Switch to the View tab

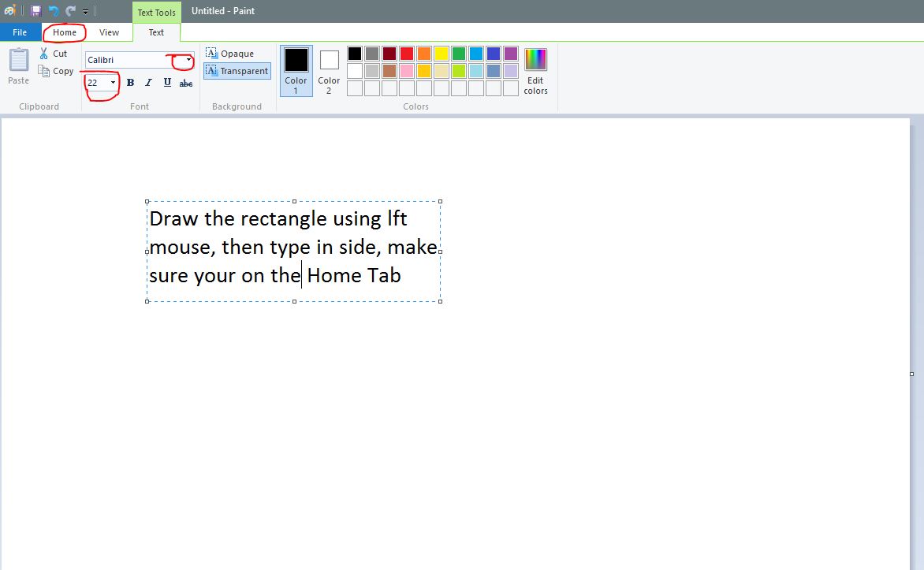(x=109, y=32)
